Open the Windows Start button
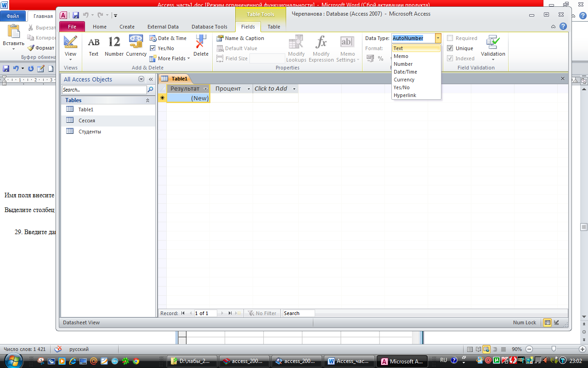This screenshot has height=368, width=588. [14, 361]
